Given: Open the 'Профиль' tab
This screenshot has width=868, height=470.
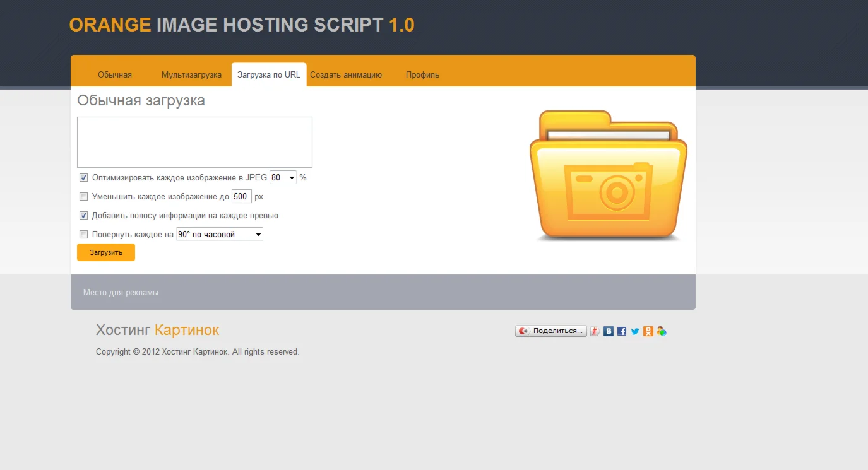Looking at the screenshot, I should point(422,75).
